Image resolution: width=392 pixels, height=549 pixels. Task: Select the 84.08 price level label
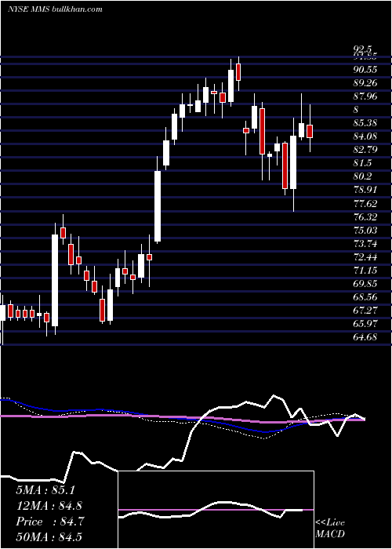coord(365,136)
